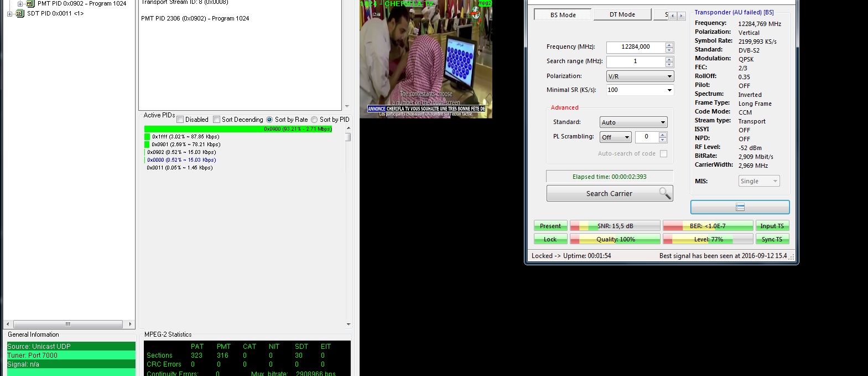This screenshot has width=868, height=376.
Task: Expand the SDT PID 0x0011 tree node
Action: click(9, 13)
